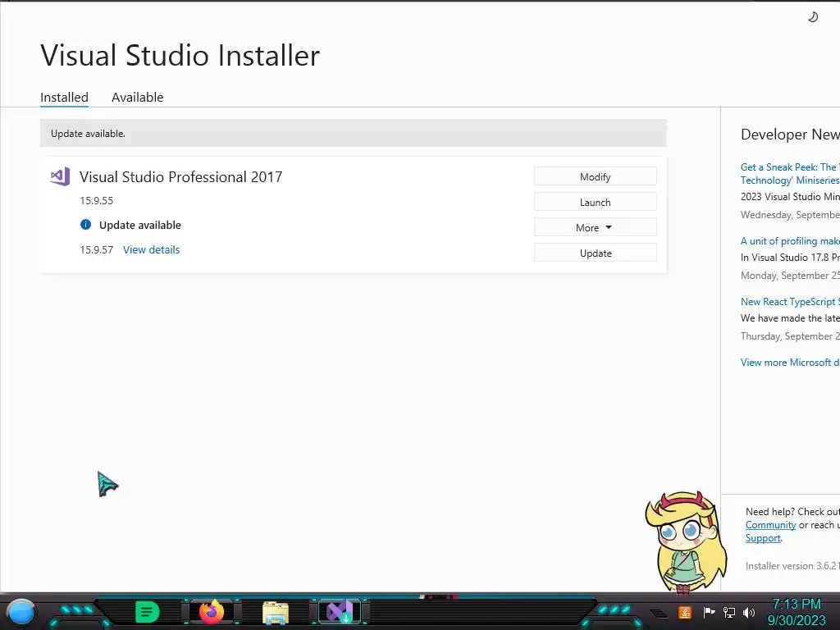
Task: Select Visual Studio Installer taskbar icon
Action: click(x=340, y=612)
